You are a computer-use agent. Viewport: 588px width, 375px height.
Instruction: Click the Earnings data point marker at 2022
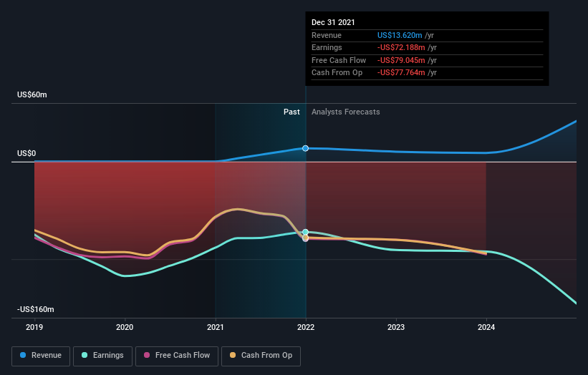click(306, 233)
